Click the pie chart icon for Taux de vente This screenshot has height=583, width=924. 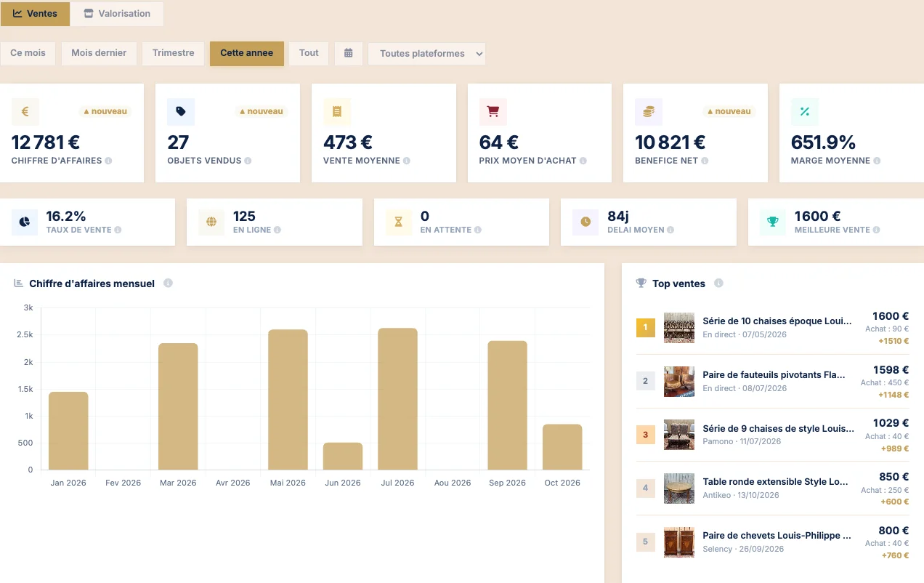[x=25, y=222]
